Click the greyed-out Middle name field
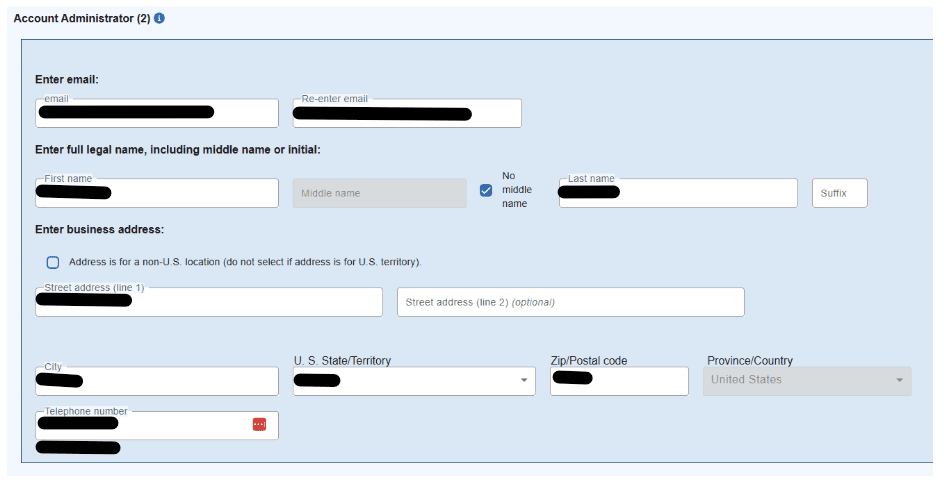The width and height of the screenshot is (944, 480). coord(379,193)
